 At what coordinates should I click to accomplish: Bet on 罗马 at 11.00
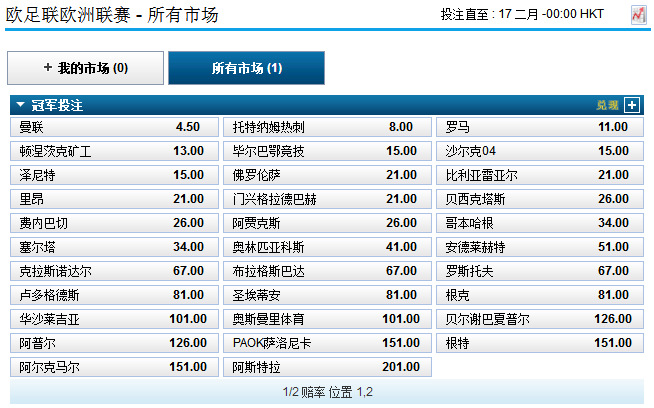click(x=540, y=127)
